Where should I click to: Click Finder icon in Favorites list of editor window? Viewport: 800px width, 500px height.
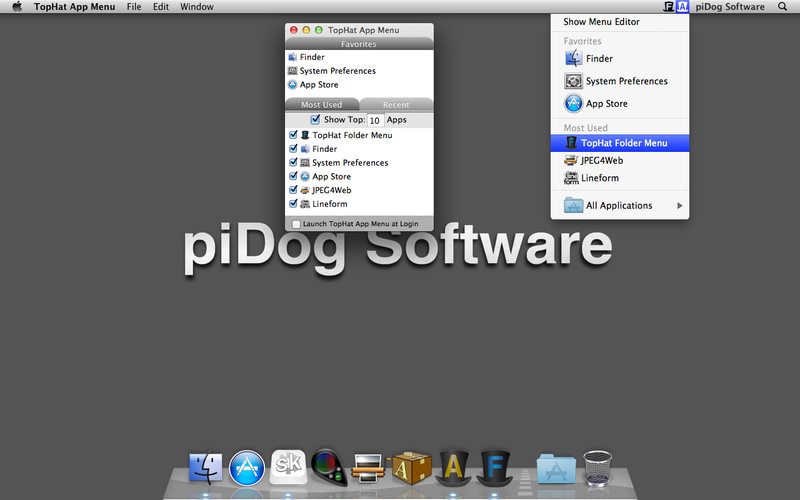(x=292, y=57)
